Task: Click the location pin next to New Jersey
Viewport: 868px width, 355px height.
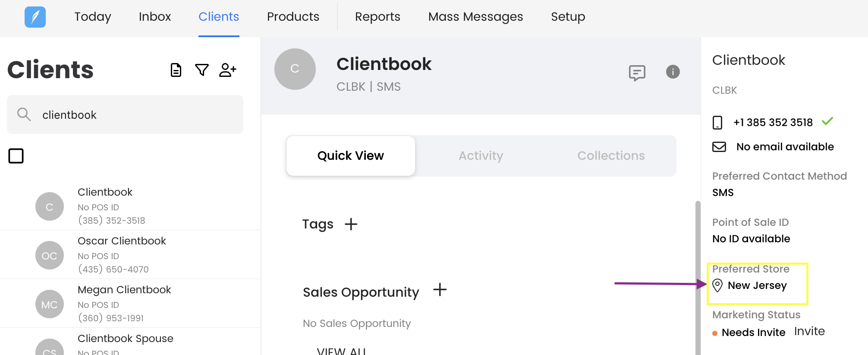Action: click(x=717, y=285)
